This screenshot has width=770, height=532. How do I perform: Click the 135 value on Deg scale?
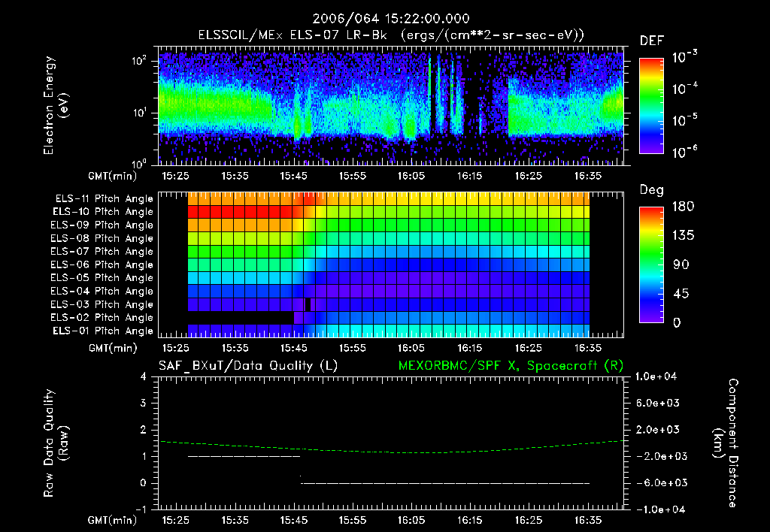[683, 235]
